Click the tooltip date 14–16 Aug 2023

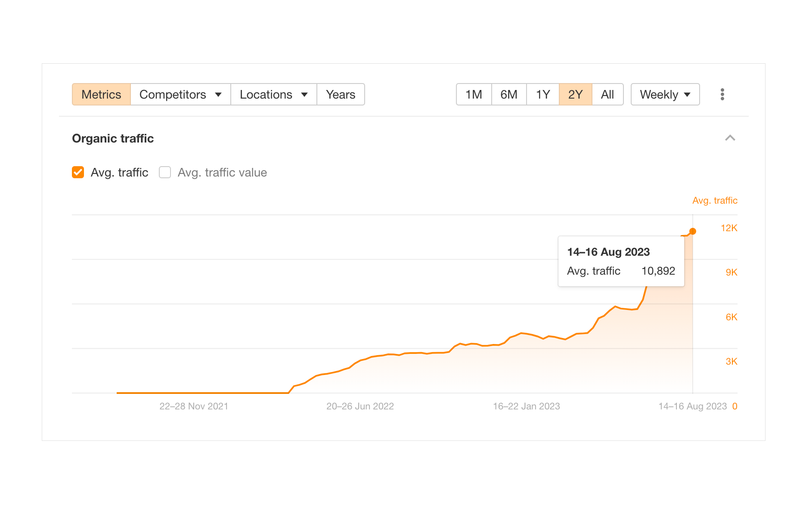click(x=608, y=252)
